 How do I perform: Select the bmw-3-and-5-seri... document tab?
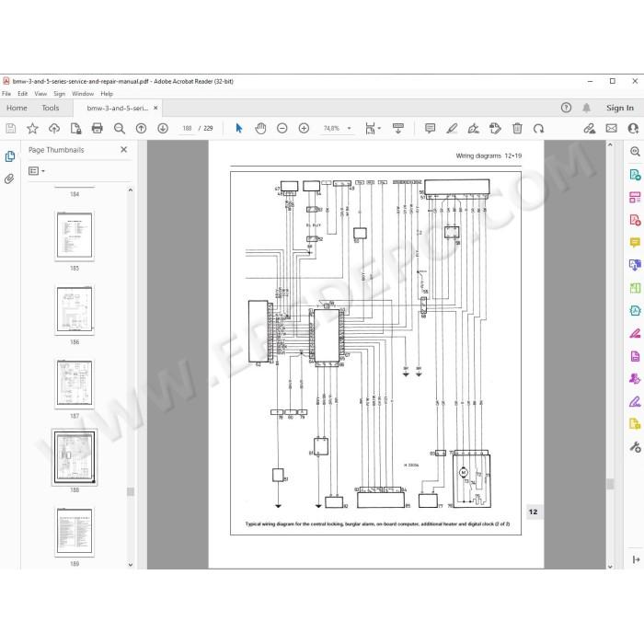[x=118, y=108]
